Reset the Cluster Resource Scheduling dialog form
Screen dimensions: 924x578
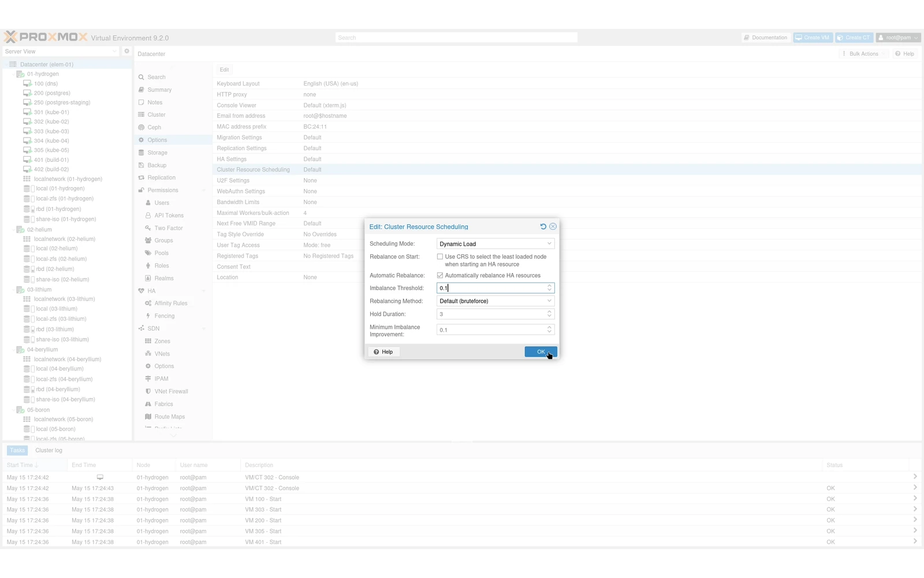543,227
